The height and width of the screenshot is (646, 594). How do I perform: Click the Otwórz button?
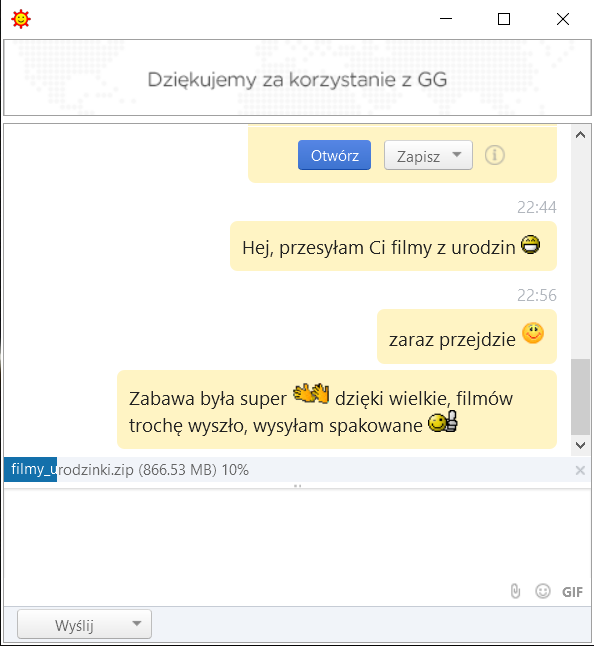click(334, 155)
